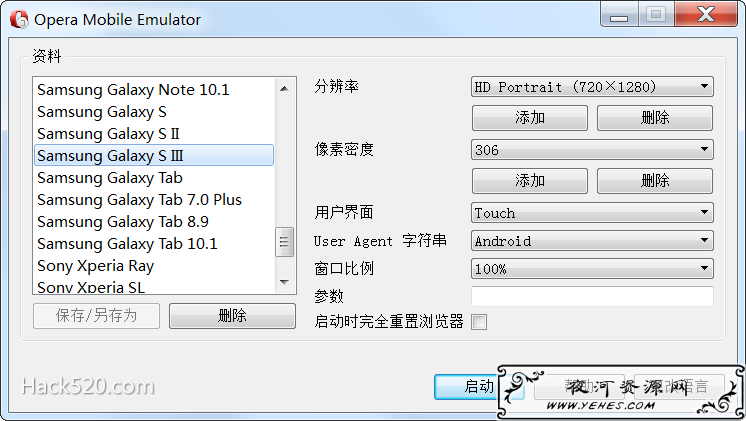
Task: Select Samsung Galaxy S III profile
Action: pyautogui.click(x=154, y=156)
